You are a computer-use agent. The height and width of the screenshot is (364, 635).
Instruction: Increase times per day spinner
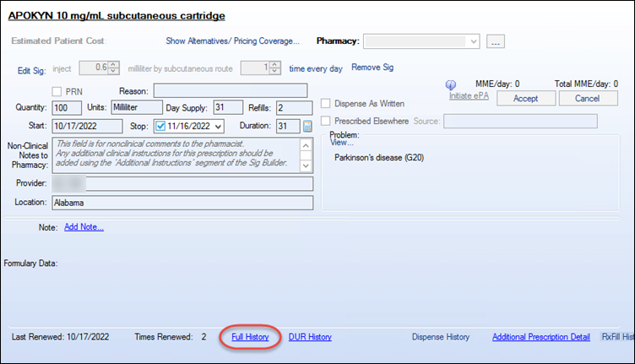(275, 65)
